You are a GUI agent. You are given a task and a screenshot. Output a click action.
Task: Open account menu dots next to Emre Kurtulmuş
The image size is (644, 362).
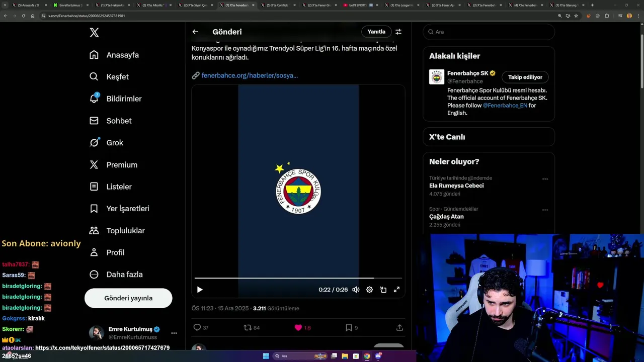(174, 333)
